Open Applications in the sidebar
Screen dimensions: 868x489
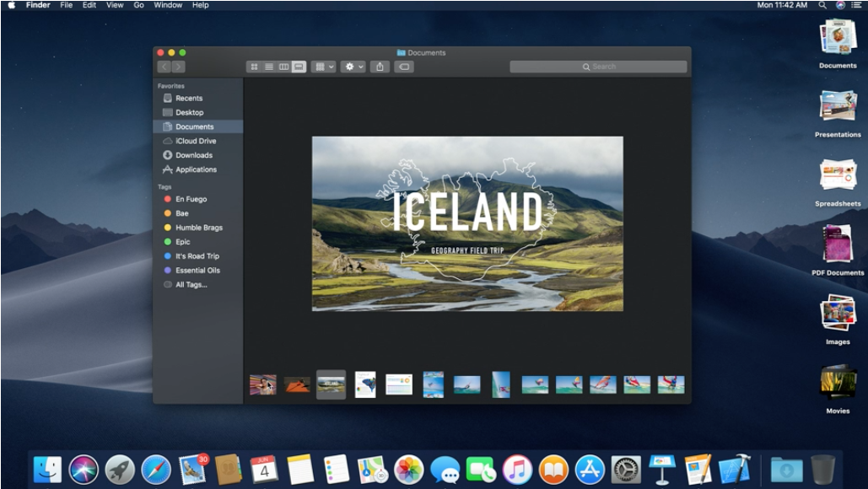tap(197, 169)
